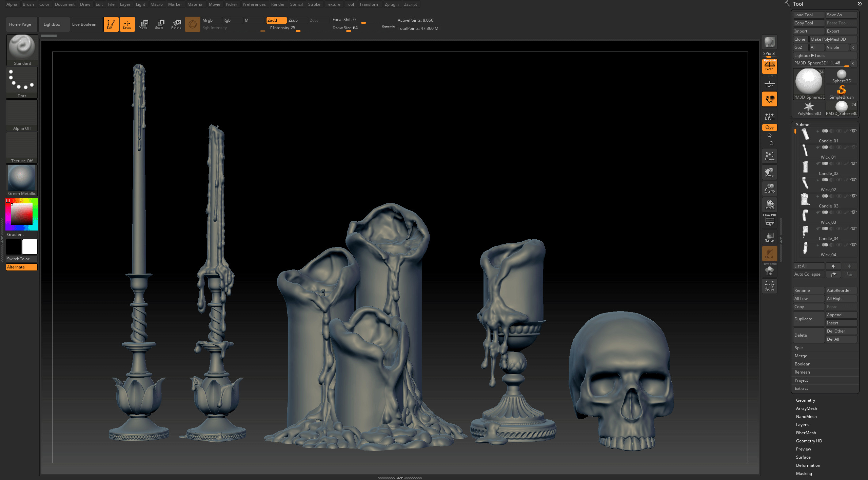
Task: Switch to the Rotate transform tool
Action: [176, 24]
